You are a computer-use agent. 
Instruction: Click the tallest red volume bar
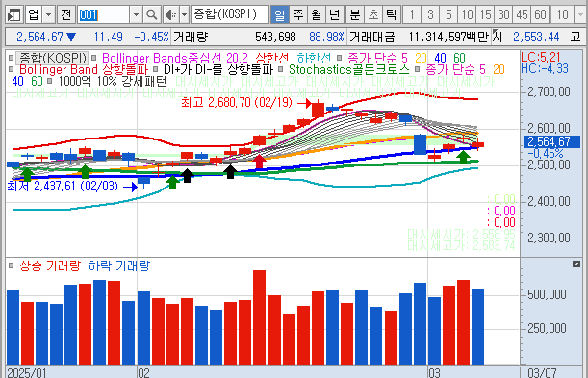[259, 317]
